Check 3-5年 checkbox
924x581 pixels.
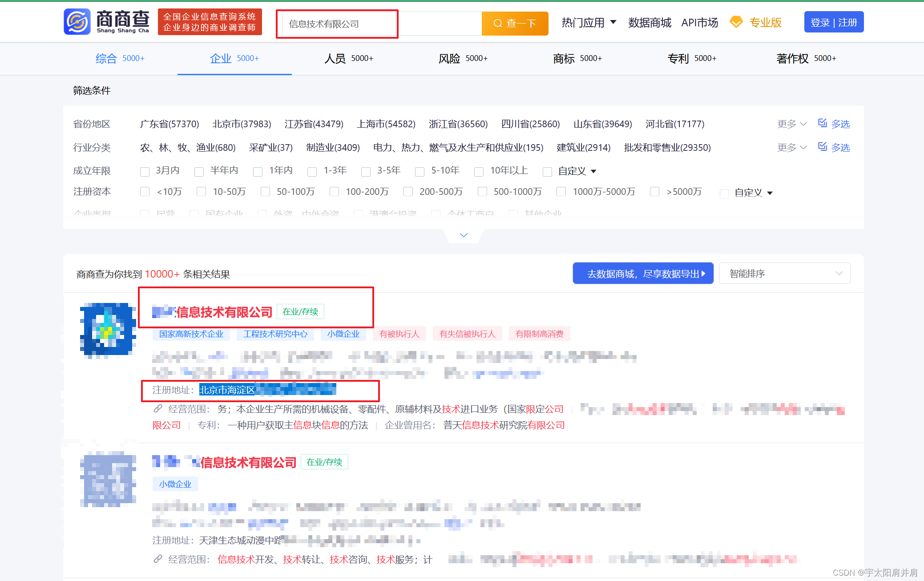pyautogui.click(x=366, y=171)
